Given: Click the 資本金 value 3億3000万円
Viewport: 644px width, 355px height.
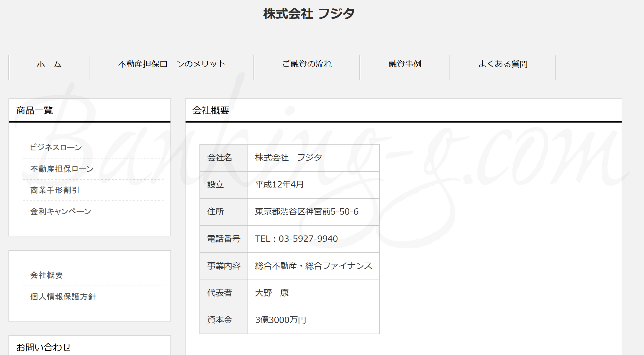Looking at the screenshot, I should coord(280,320).
